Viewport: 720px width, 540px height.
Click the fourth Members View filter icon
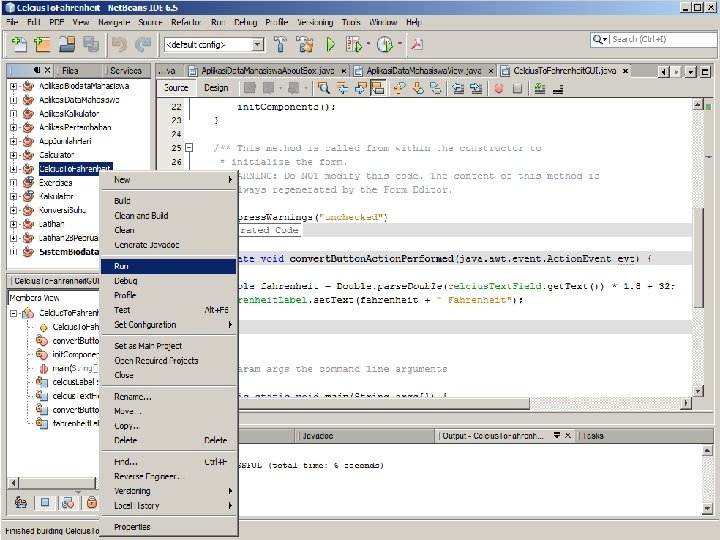pyautogui.click(x=92, y=502)
